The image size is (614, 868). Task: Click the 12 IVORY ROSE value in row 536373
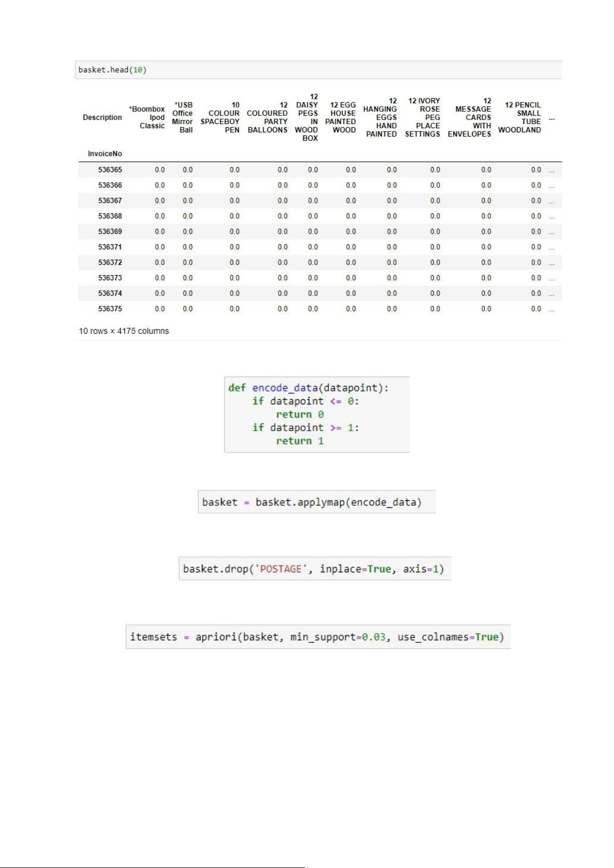click(435, 278)
